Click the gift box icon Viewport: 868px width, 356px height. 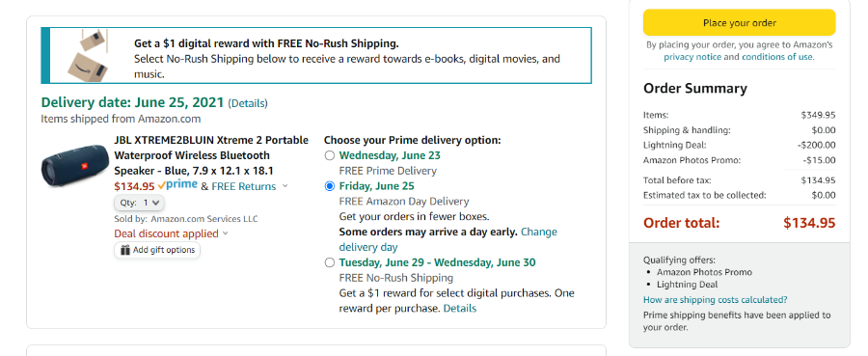click(x=125, y=250)
